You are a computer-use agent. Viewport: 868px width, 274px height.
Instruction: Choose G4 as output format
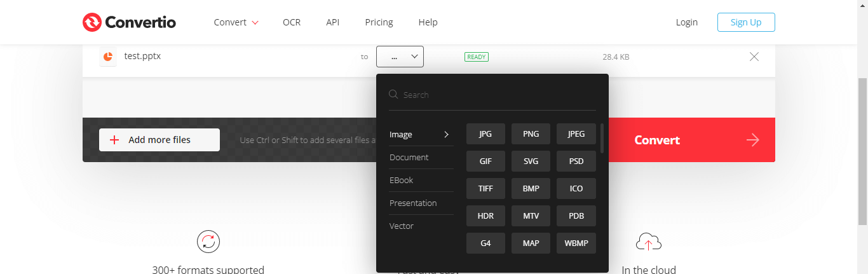[485, 243]
